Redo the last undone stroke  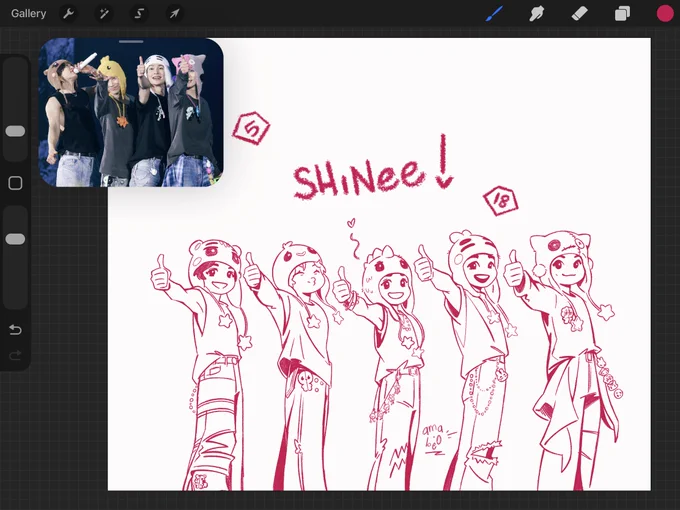15,356
